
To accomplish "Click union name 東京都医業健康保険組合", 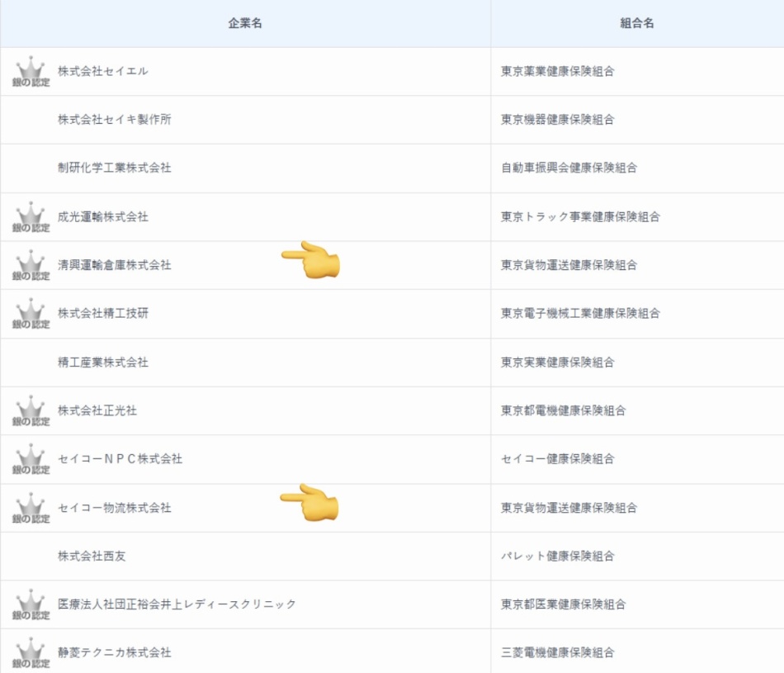I will click(564, 604).
